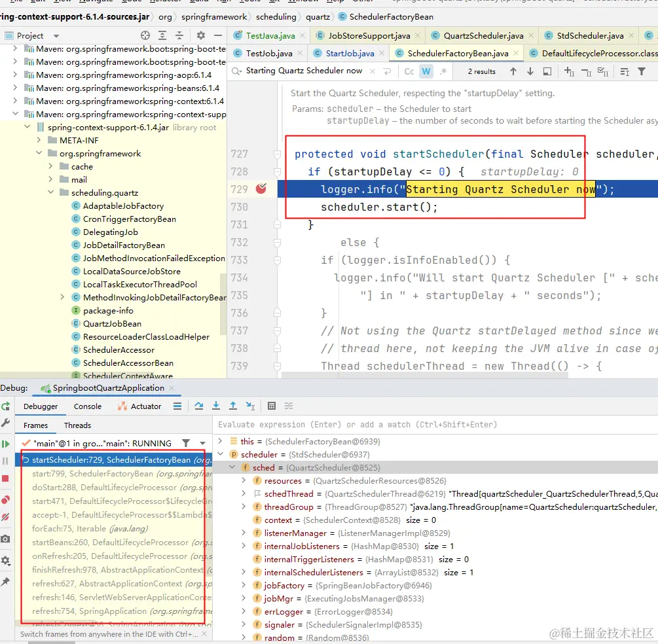The width and height of the screenshot is (658, 644).
Task: Click pin tab icon in debug sidebar
Action: [5, 581]
